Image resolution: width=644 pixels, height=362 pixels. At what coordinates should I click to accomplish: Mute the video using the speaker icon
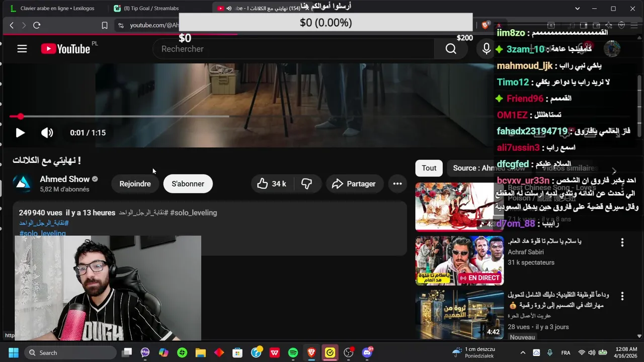point(47,133)
